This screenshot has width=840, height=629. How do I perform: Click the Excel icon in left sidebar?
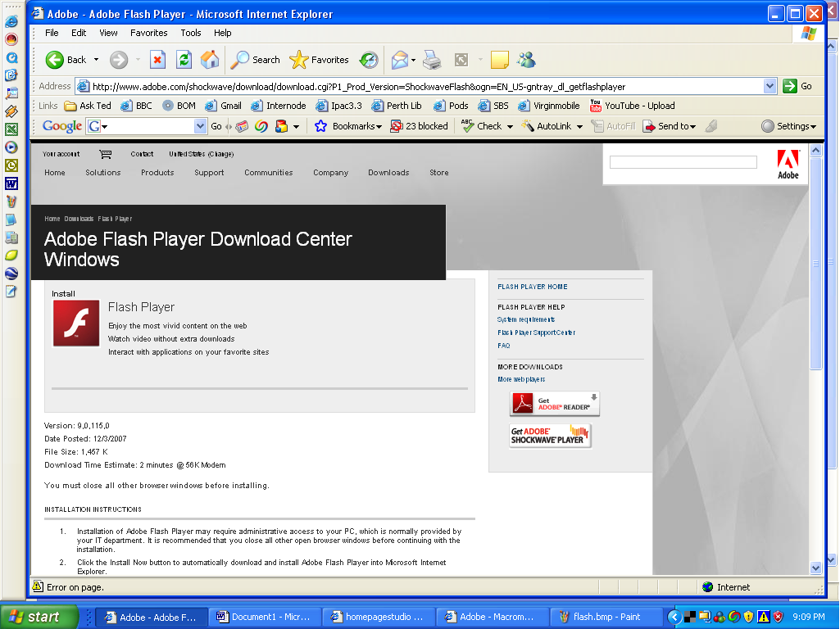coord(11,129)
